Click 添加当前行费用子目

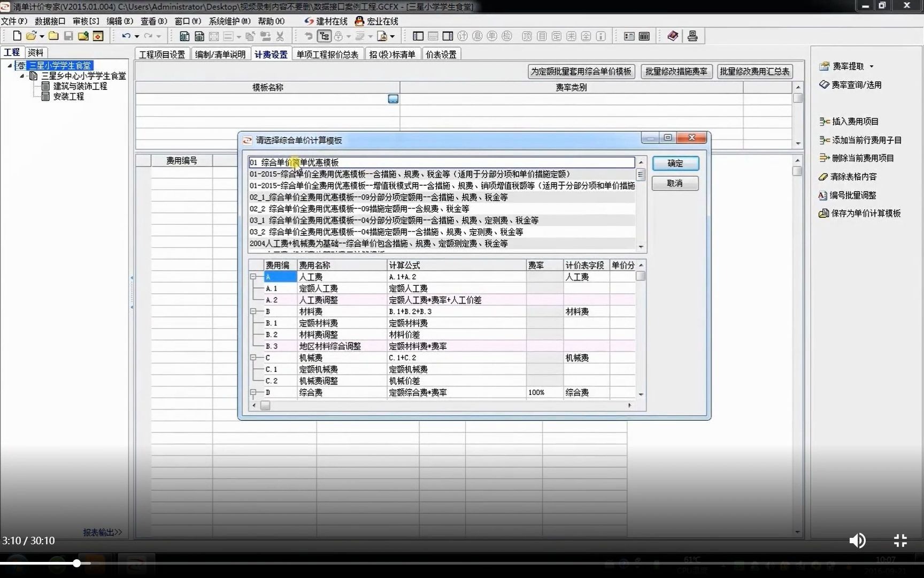pos(860,140)
